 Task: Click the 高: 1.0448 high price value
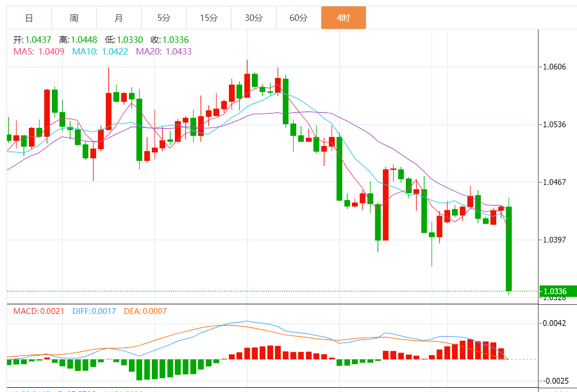coord(78,40)
